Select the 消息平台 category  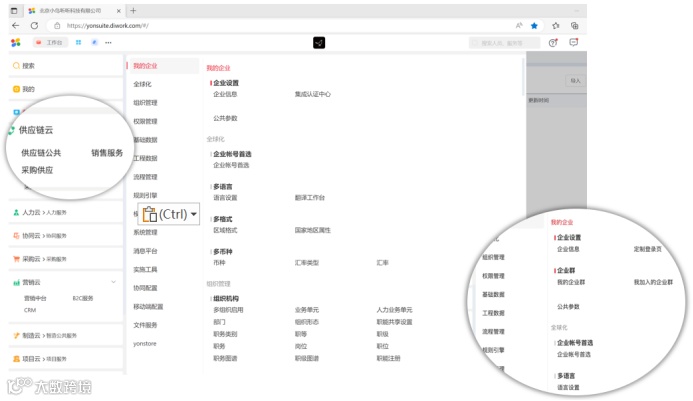click(145, 251)
